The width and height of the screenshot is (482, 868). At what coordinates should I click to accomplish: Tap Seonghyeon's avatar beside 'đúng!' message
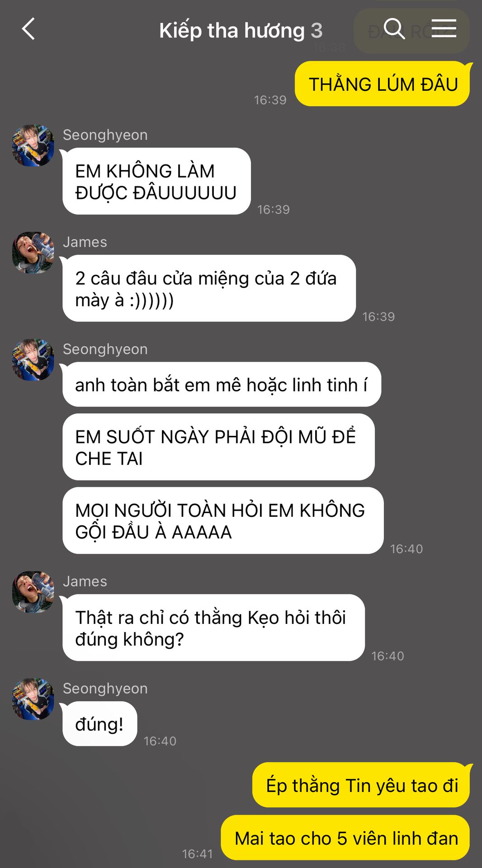(33, 699)
